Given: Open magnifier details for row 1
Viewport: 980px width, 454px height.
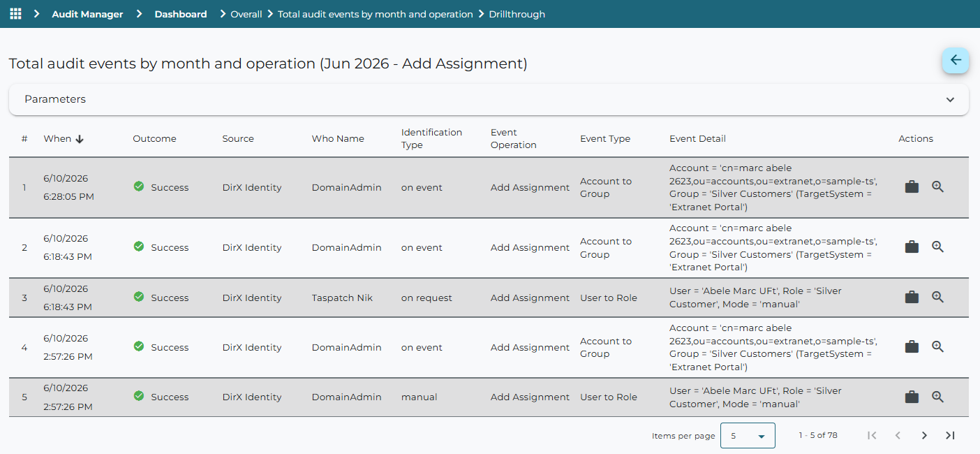Looking at the screenshot, I should (937, 187).
